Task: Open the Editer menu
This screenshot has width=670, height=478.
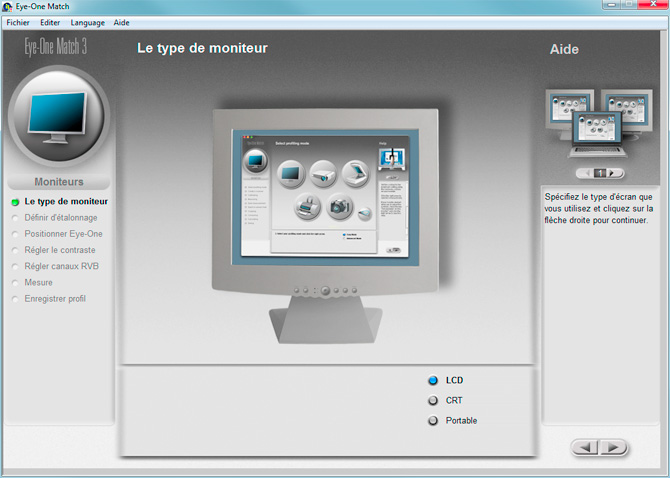Action: pyautogui.click(x=50, y=23)
